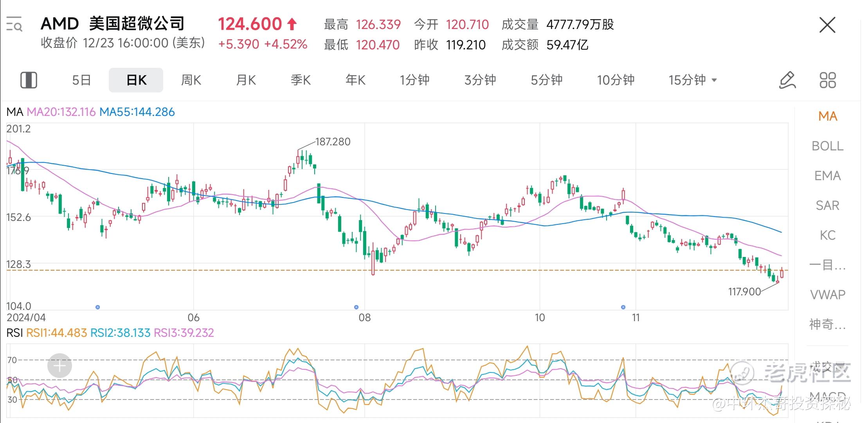This screenshot has width=868, height=423.
Task: Open the drawing pencil tool
Action: pyautogui.click(x=787, y=80)
